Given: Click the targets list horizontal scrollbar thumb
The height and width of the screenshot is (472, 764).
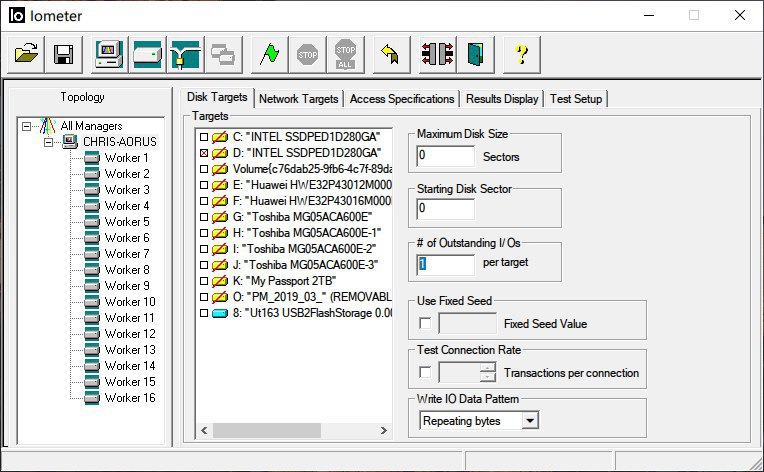Looking at the screenshot, I should [x=267, y=430].
